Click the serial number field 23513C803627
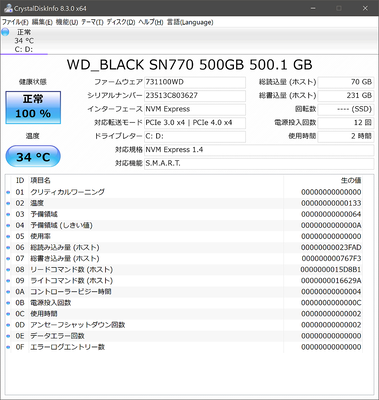379x400 pixels. pyautogui.click(x=195, y=96)
